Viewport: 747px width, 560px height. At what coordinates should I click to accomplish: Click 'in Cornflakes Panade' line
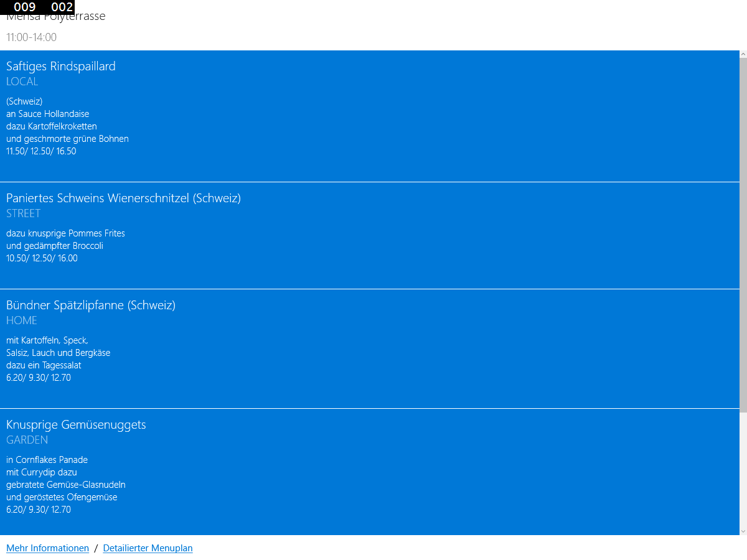(47, 460)
